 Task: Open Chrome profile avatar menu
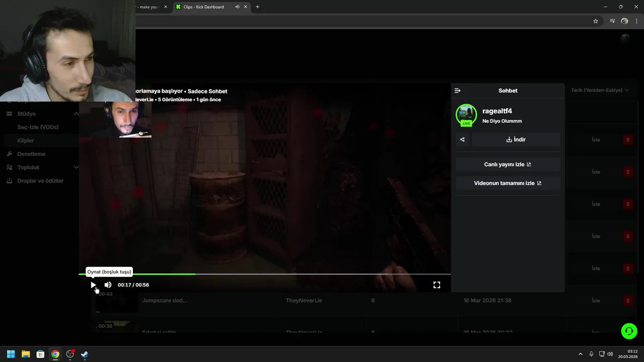624,21
